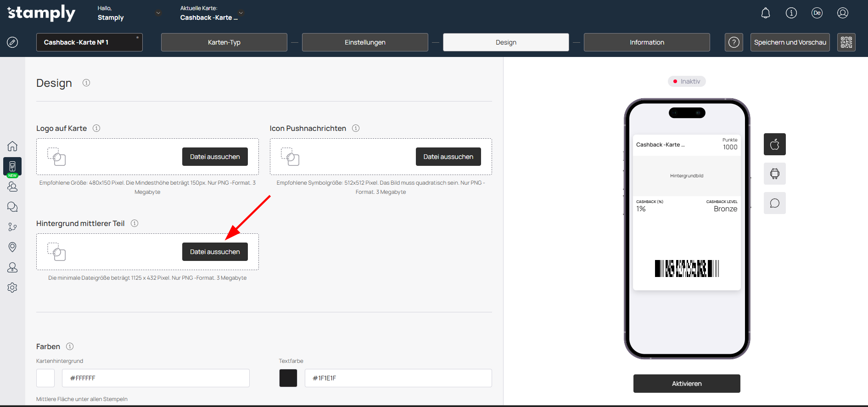Open settings gear in sidebar
This screenshot has height=407, width=868.
tap(12, 288)
